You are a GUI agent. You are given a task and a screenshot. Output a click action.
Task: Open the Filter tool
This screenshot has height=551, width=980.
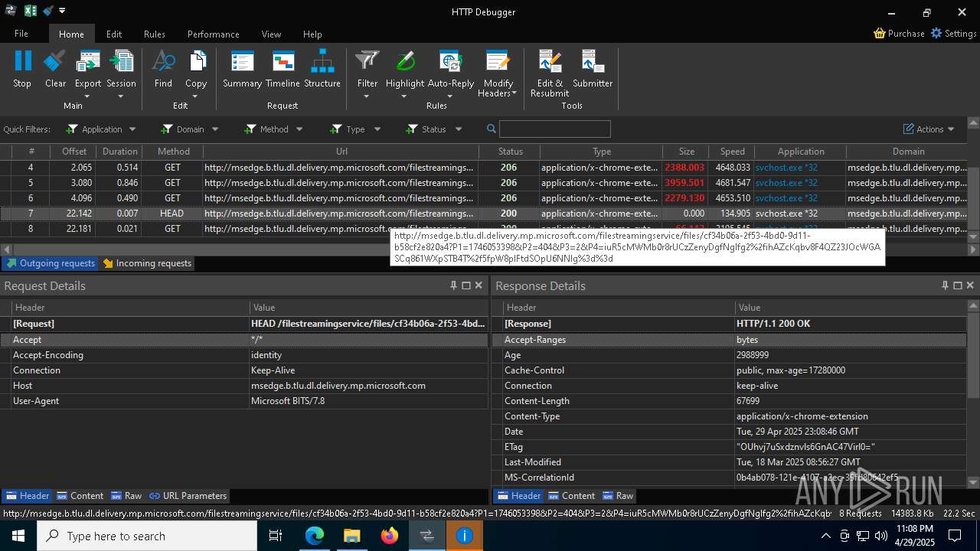pyautogui.click(x=367, y=69)
